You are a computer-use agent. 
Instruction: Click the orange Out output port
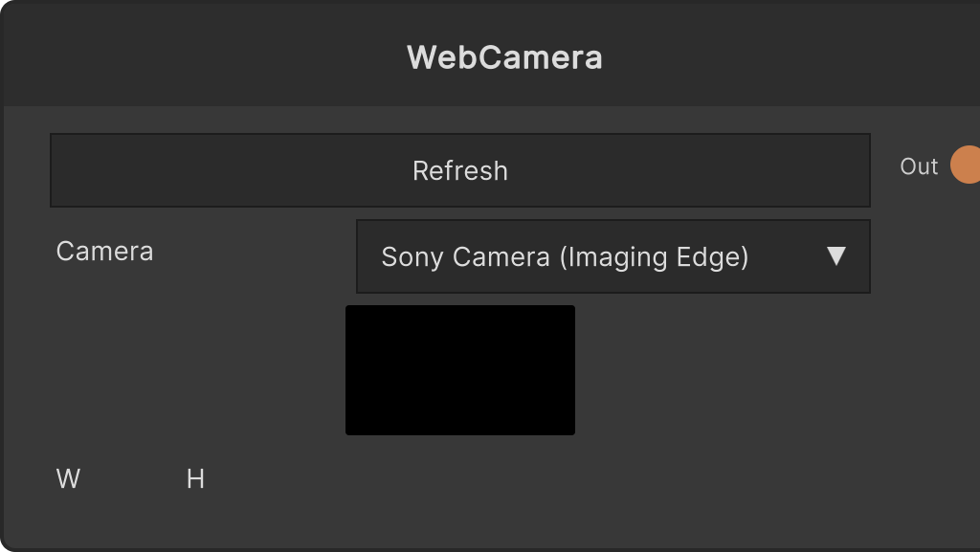966,165
